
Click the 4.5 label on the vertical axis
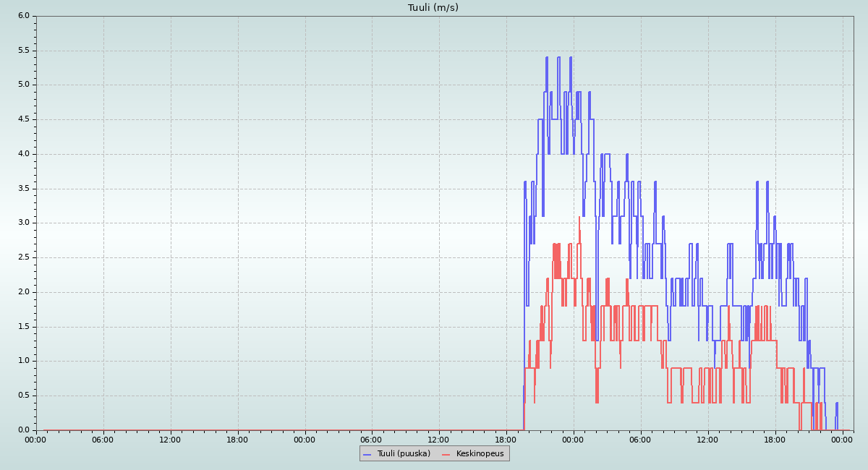point(24,119)
